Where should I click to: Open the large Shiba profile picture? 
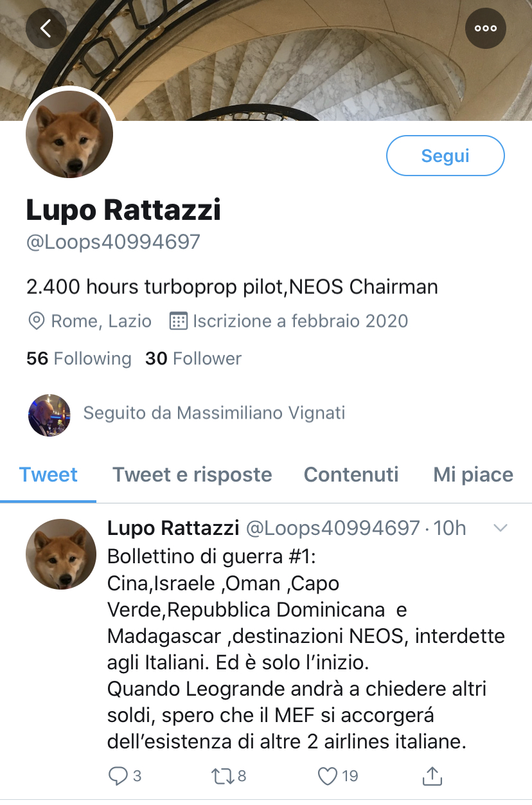pos(69,134)
